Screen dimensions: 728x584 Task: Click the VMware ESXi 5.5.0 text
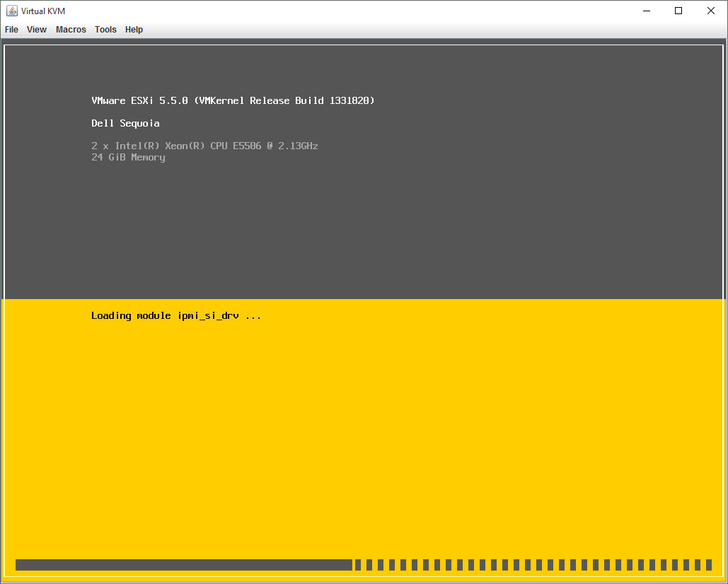[x=139, y=101]
